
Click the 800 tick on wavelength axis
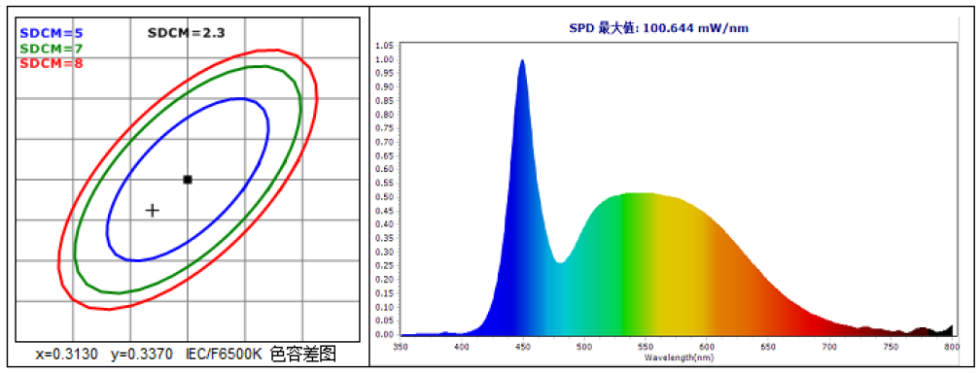[952, 346]
